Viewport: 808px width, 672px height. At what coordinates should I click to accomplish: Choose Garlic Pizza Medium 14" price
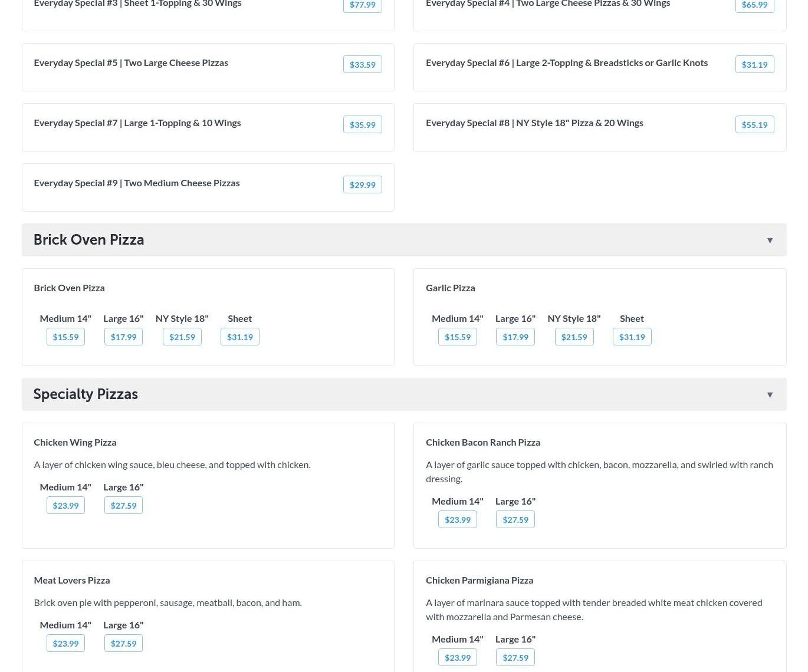pos(457,337)
